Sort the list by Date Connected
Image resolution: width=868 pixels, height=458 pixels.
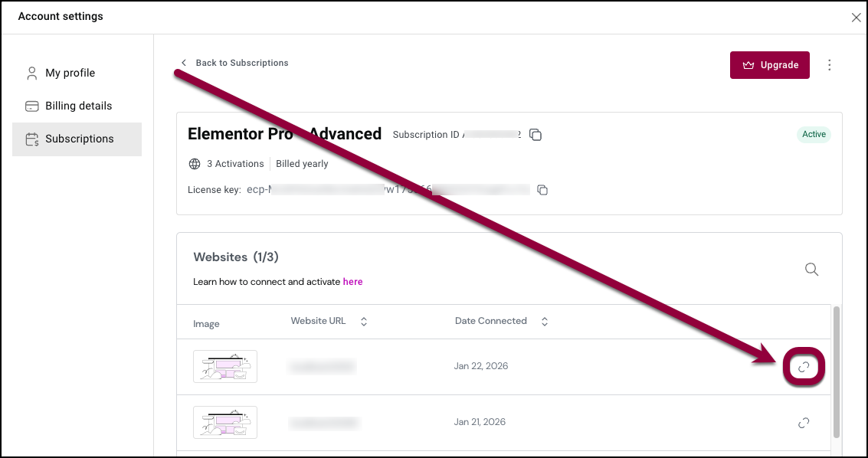(x=545, y=322)
